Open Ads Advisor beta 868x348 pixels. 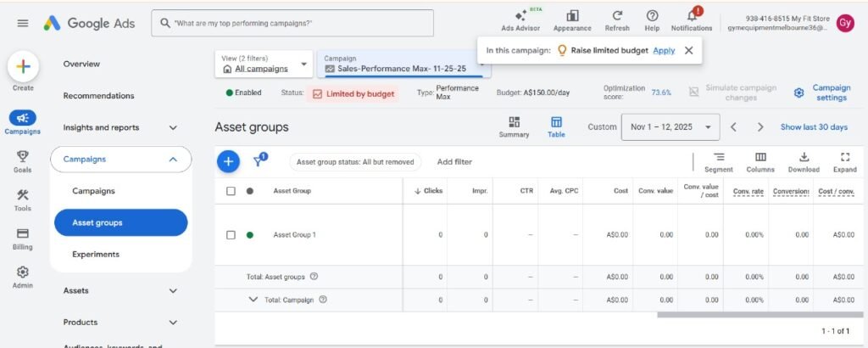(520, 20)
